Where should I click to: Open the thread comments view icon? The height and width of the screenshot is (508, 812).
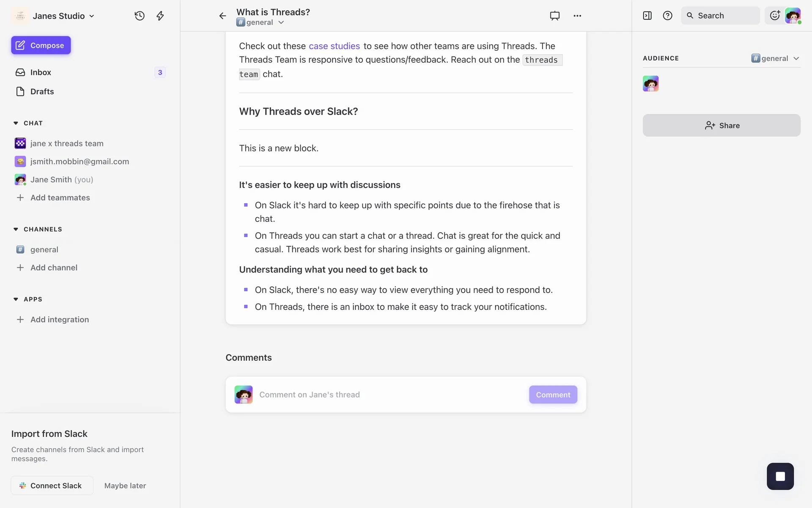tap(554, 16)
